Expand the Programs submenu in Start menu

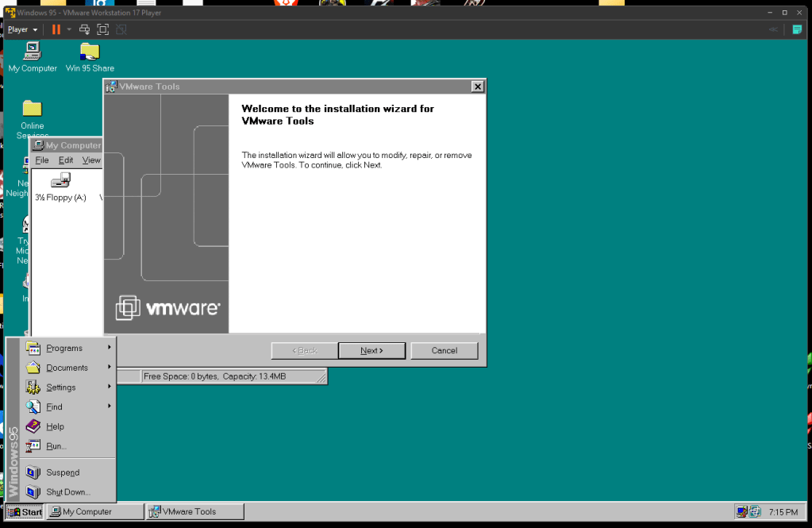click(x=64, y=348)
